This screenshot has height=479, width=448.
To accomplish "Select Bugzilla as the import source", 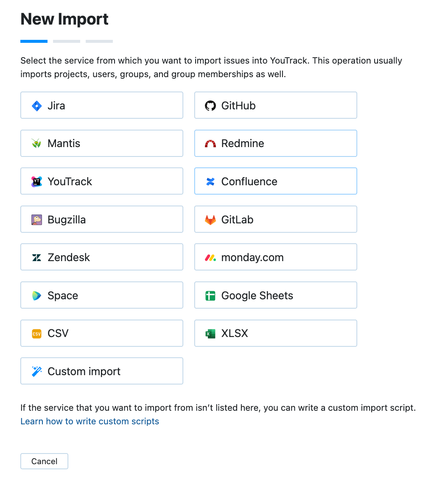I will [x=102, y=219].
